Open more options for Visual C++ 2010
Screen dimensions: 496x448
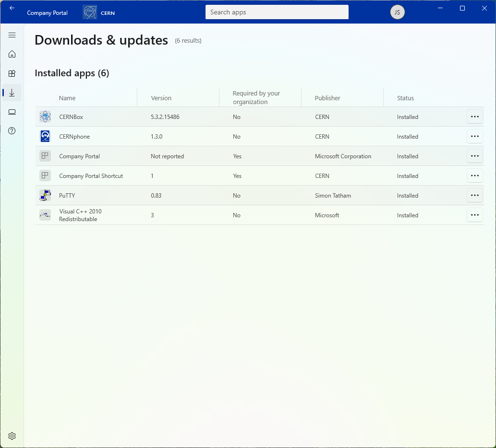(x=475, y=215)
